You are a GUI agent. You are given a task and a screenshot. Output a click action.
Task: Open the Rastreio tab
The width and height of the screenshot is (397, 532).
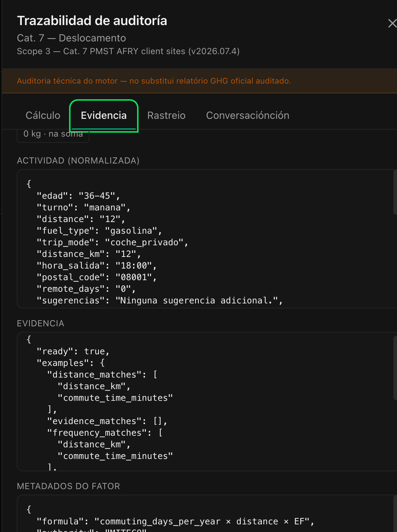point(166,116)
